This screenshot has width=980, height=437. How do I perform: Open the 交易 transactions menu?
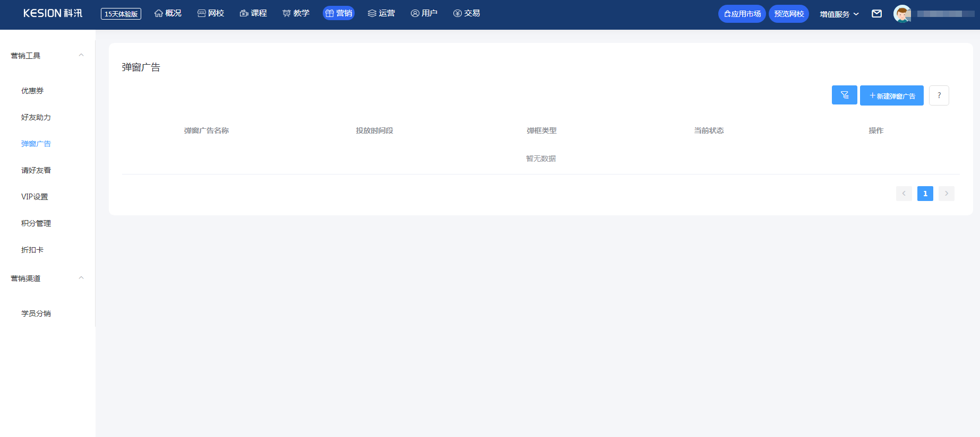[467, 13]
